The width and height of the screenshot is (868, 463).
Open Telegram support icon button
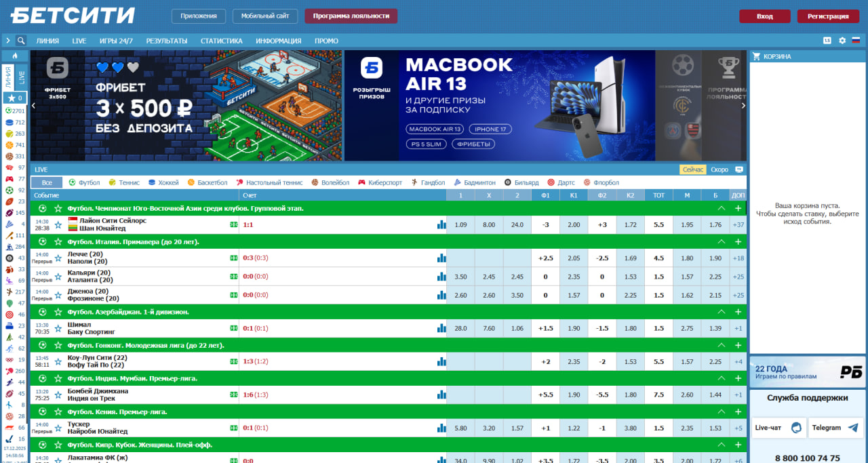click(x=836, y=428)
